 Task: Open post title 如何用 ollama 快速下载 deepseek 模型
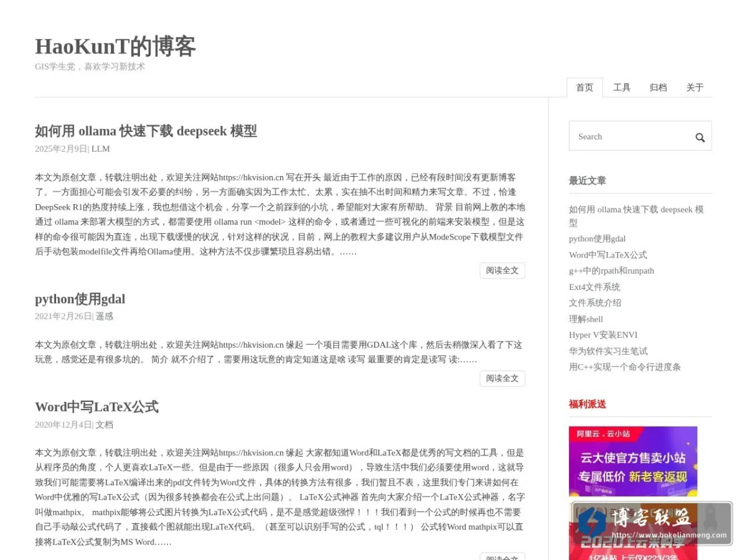point(146,131)
